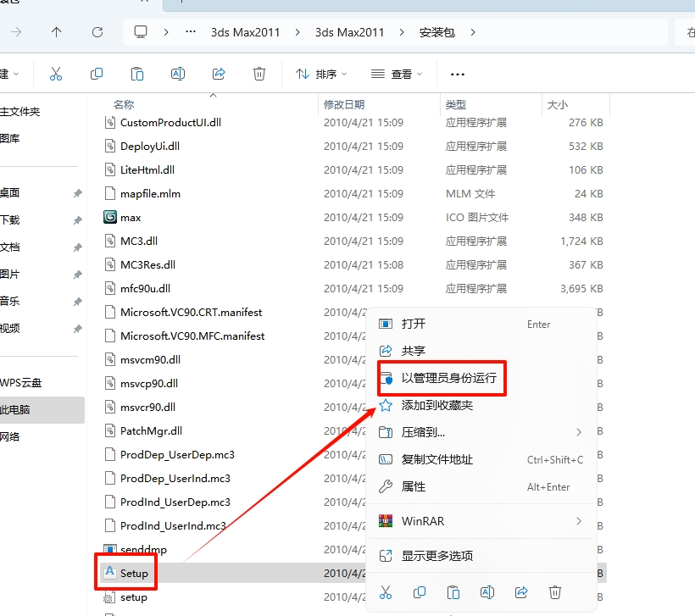Click the Copy icon in toolbar

point(97,74)
